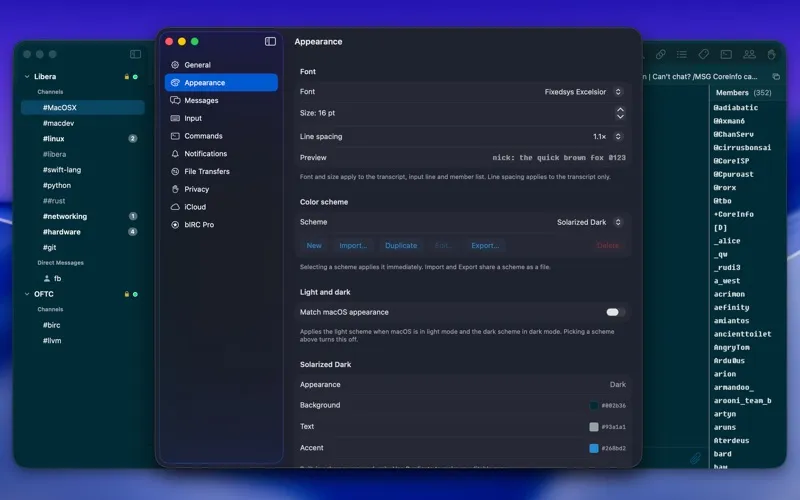Click the copy topic icon

(776, 77)
